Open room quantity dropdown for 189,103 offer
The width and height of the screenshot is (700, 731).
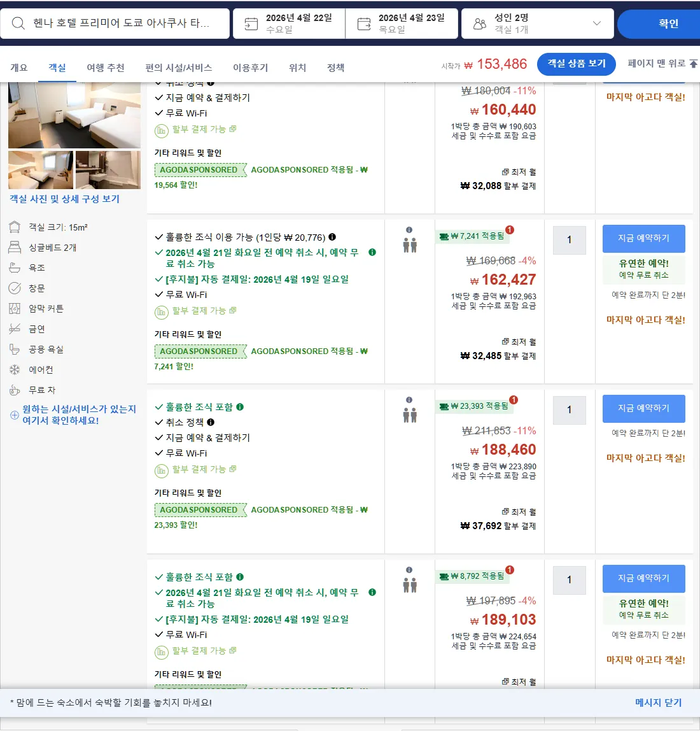click(569, 579)
